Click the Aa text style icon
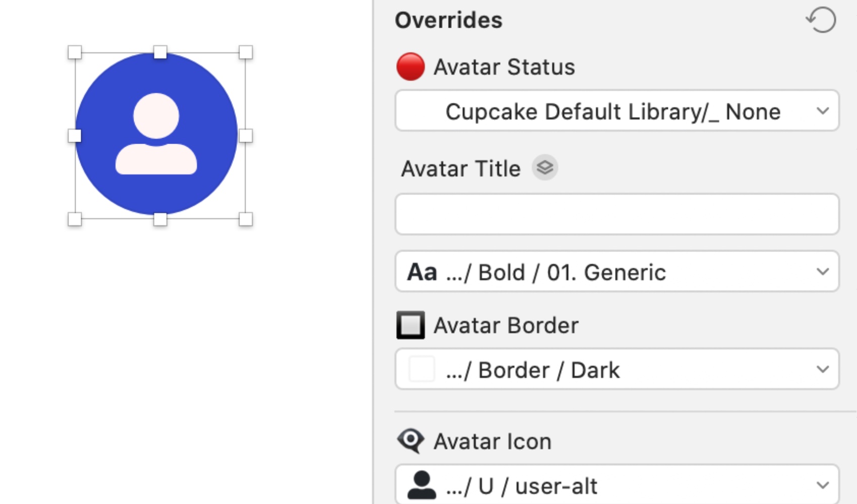857x504 pixels. 422,272
